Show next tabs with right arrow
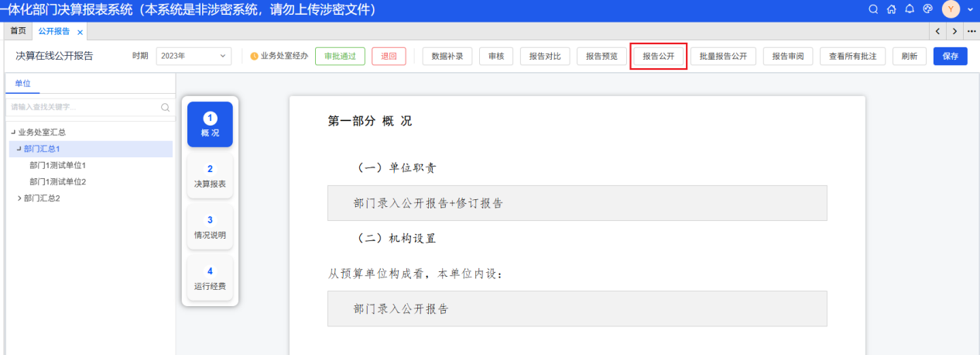Screen dimensions: 980x355 click(955, 31)
